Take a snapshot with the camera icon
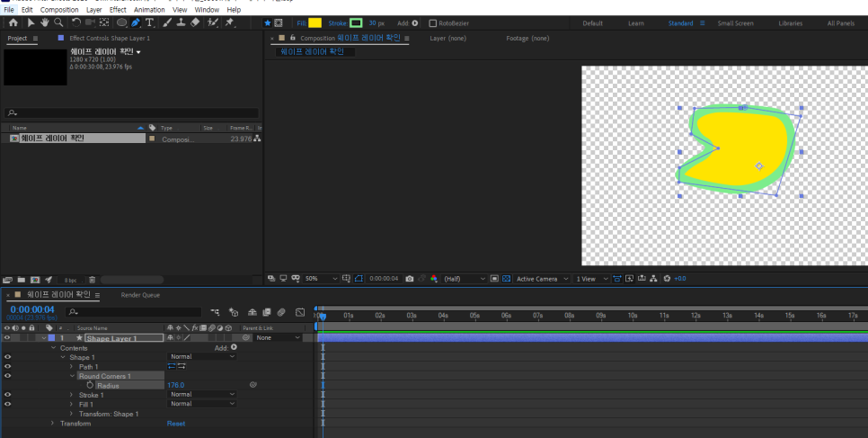The image size is (868, 438). [409, 279]
